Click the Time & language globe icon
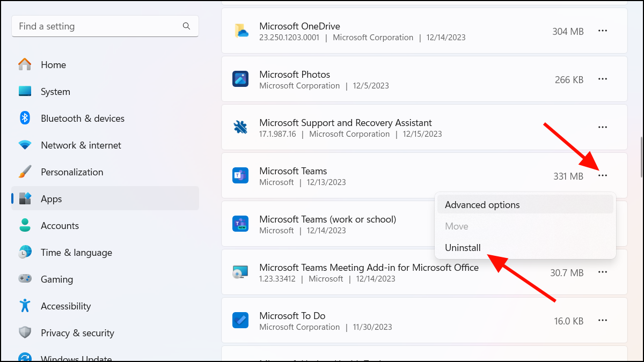Viewport: 644px width, 362px height. (x=25, y=253)
